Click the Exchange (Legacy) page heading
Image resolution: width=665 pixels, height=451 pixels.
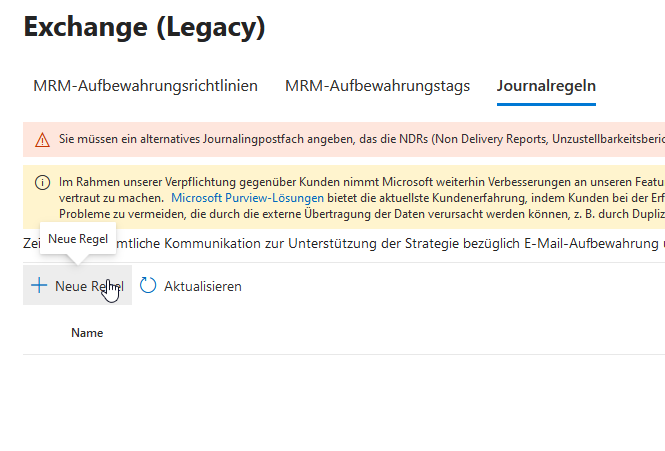tap(144, 28)
